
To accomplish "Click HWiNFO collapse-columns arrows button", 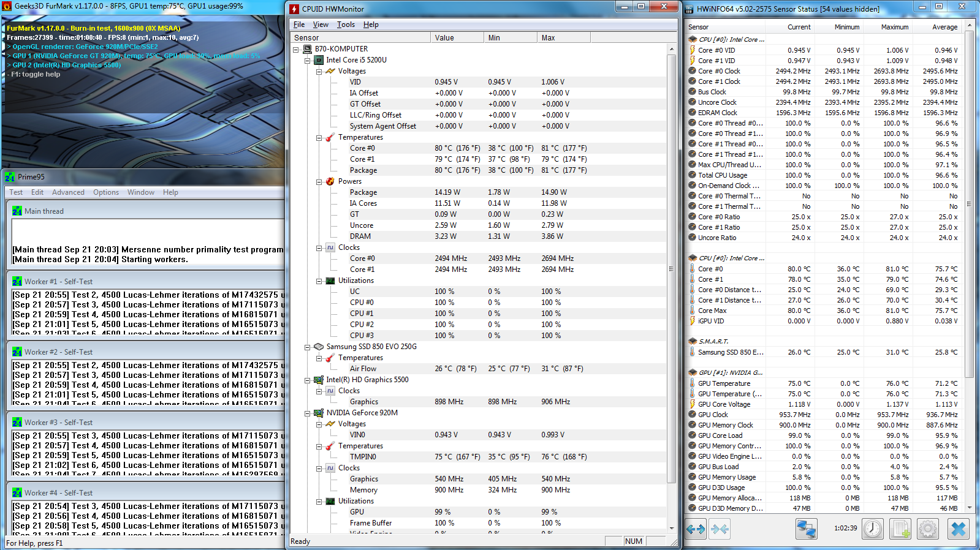I will [x=720, y=529].
